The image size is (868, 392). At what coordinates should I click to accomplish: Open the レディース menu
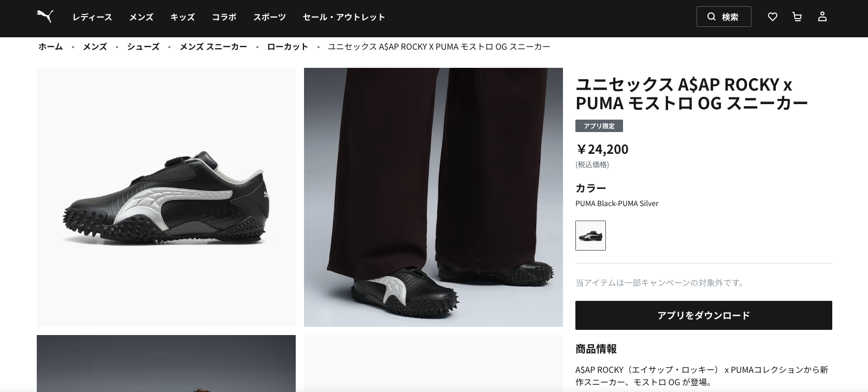(92, 17)
